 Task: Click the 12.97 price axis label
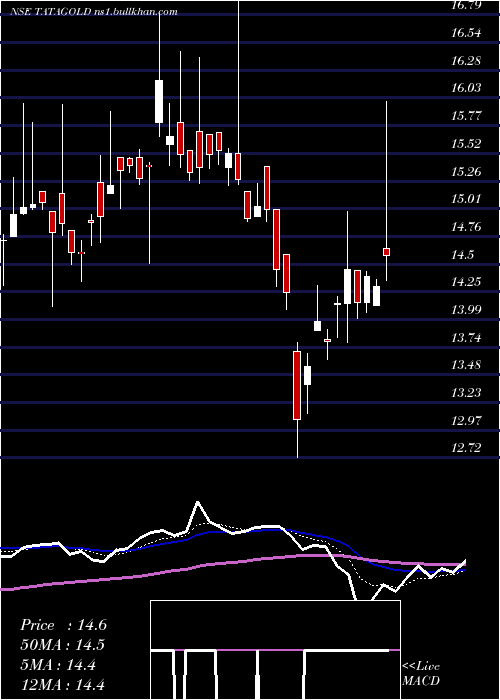click(466, 421)
